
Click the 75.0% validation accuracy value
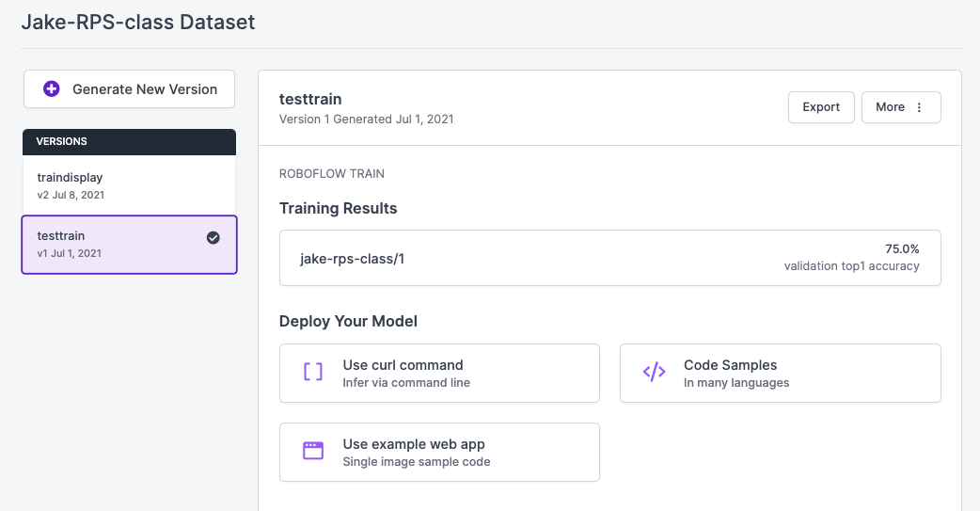pyautogui.click(x=901, y=249)
